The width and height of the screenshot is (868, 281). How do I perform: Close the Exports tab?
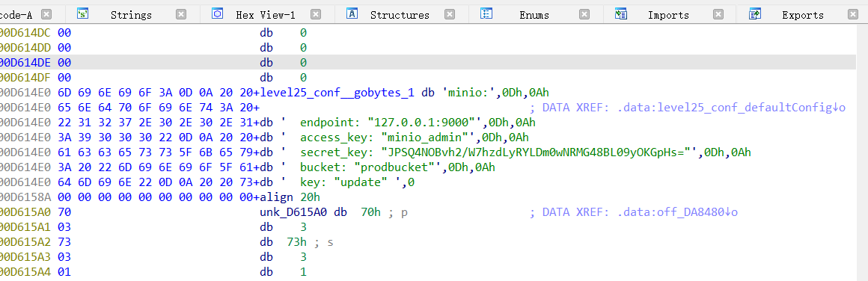(x=853, y=14)
